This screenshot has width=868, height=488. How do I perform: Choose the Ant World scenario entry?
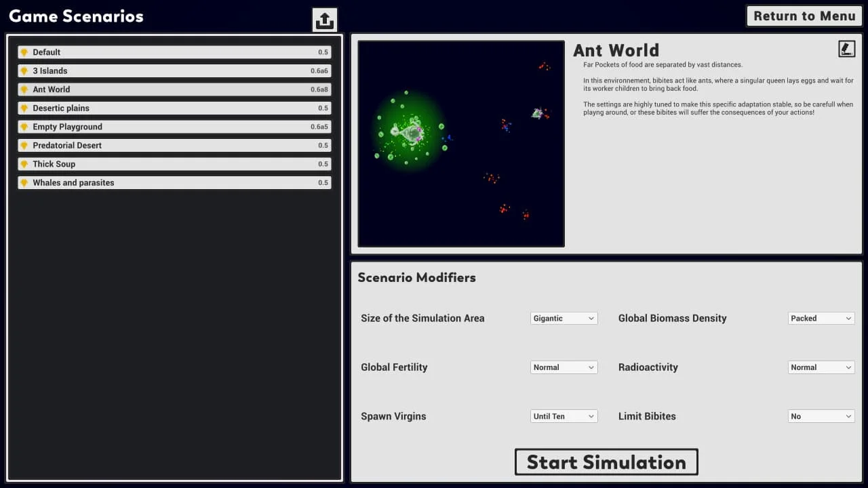[174, 89]
